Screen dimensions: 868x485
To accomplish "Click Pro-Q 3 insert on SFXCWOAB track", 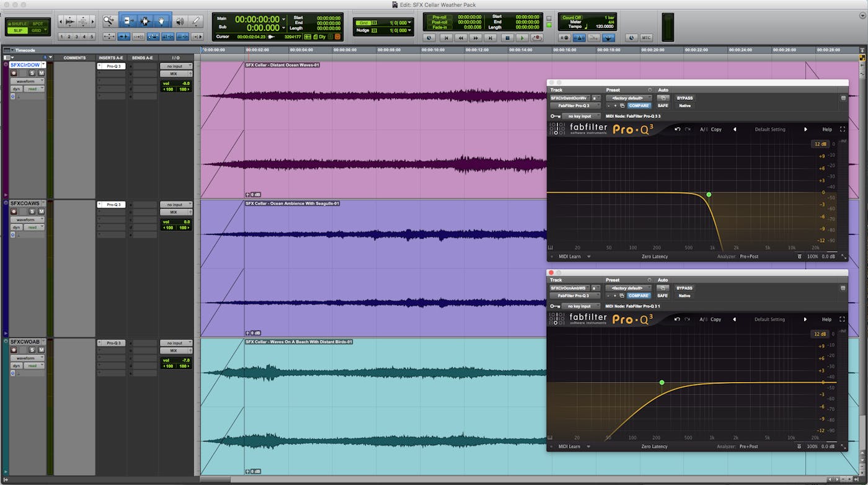I will coord(112,343).
